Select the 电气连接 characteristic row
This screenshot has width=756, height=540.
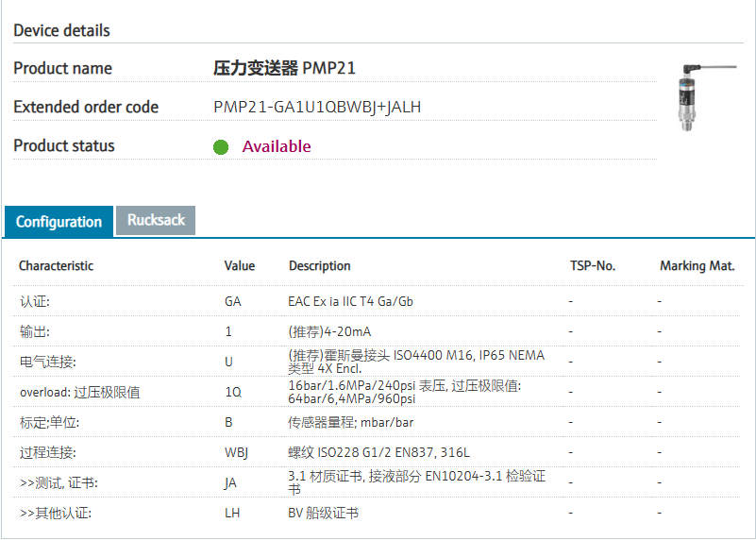click(x=48, y=362)
